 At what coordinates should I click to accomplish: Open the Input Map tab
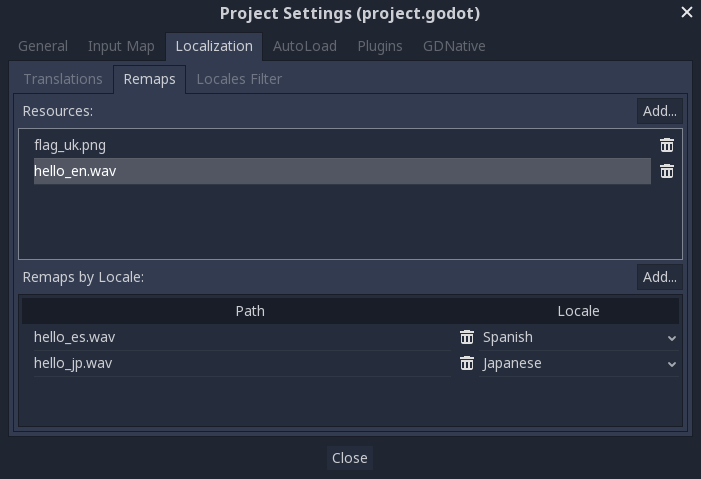point(121,46)
